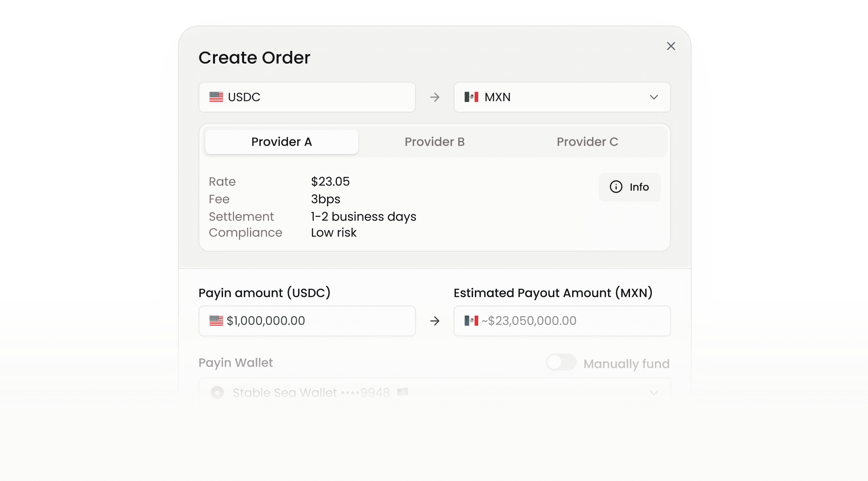Image resolution: width=868 pixels, height=481 pixels.
Task: Click the Stable Sea Wallet logo icon
Action: tap(217, 393)
